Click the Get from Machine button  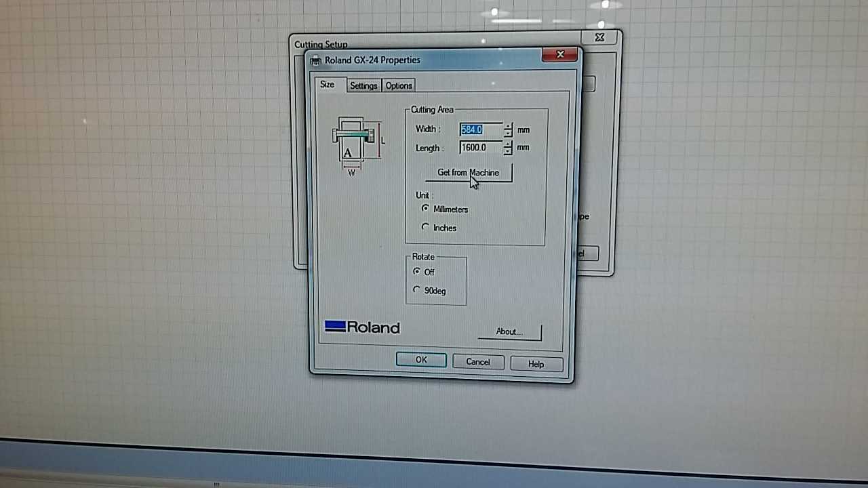click(x=468, y=173)
